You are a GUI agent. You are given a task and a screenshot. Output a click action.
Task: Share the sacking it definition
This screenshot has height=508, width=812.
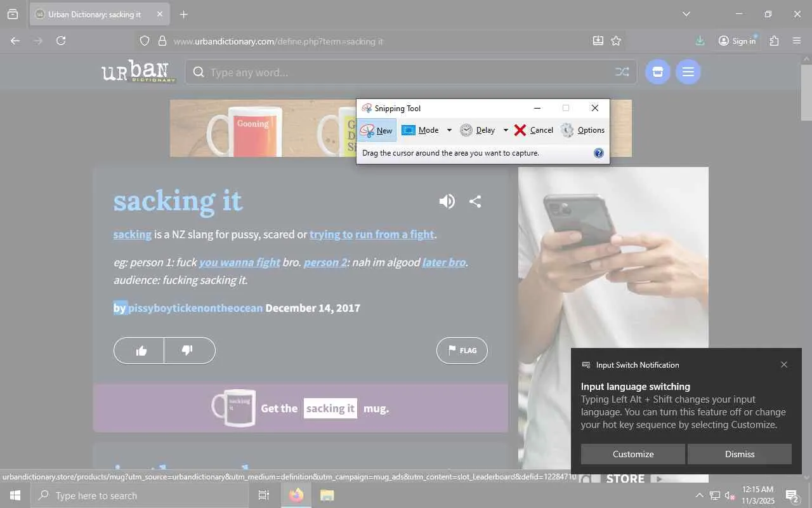coord(475,201)
